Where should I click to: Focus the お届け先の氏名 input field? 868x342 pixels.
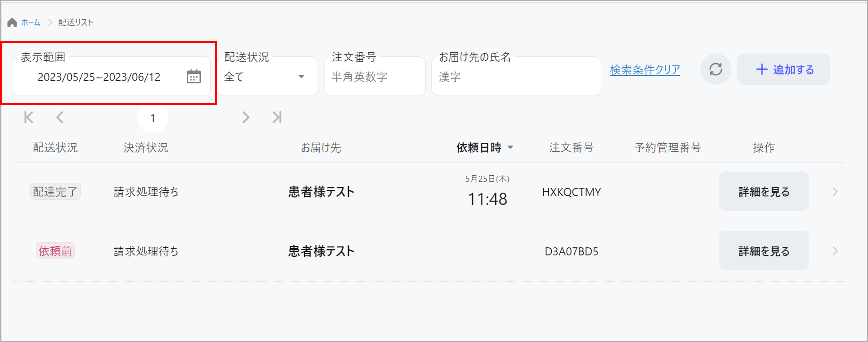(x=516, y=77)
